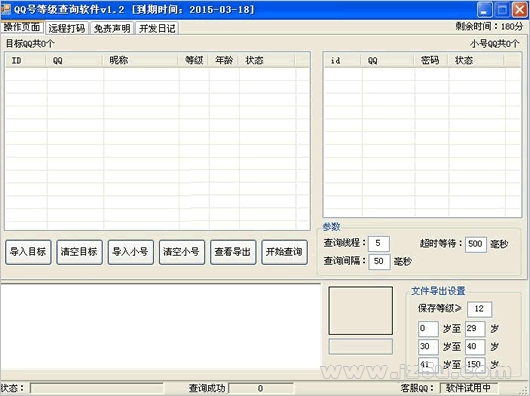Click the age field showing 41
530x396 pixels.
coord(428,365)
